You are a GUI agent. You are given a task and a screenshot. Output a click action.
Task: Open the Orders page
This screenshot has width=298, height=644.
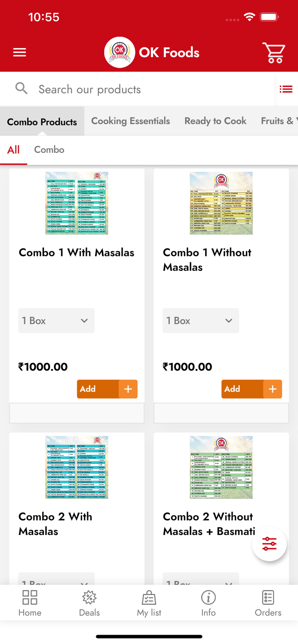point(268,603)
